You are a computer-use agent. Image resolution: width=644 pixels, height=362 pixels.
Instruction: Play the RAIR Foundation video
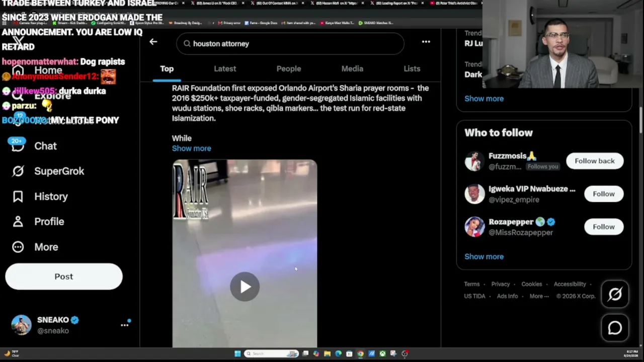pyautogui.click(x=245, y=287)
